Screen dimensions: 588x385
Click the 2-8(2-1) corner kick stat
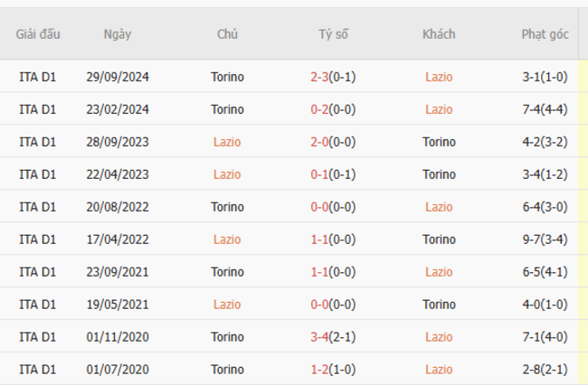click(x=545, y=370)
